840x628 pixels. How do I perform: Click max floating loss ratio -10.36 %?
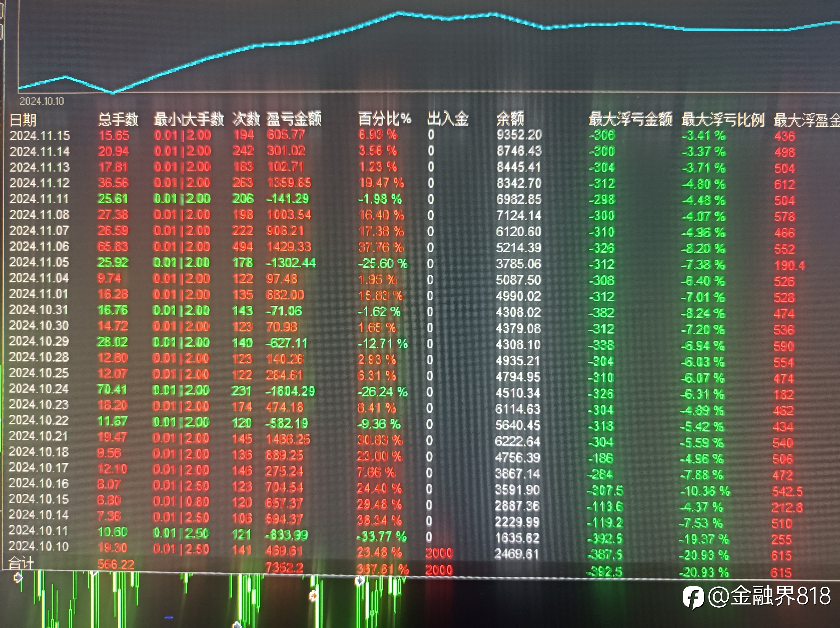705,491
